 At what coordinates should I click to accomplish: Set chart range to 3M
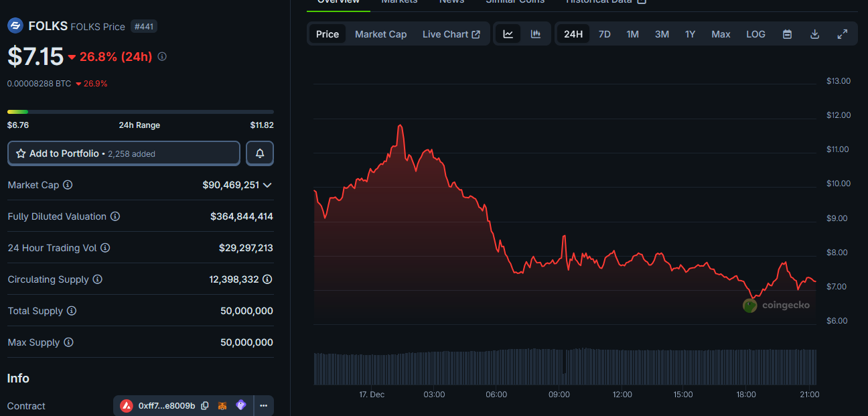coord(662,34)
